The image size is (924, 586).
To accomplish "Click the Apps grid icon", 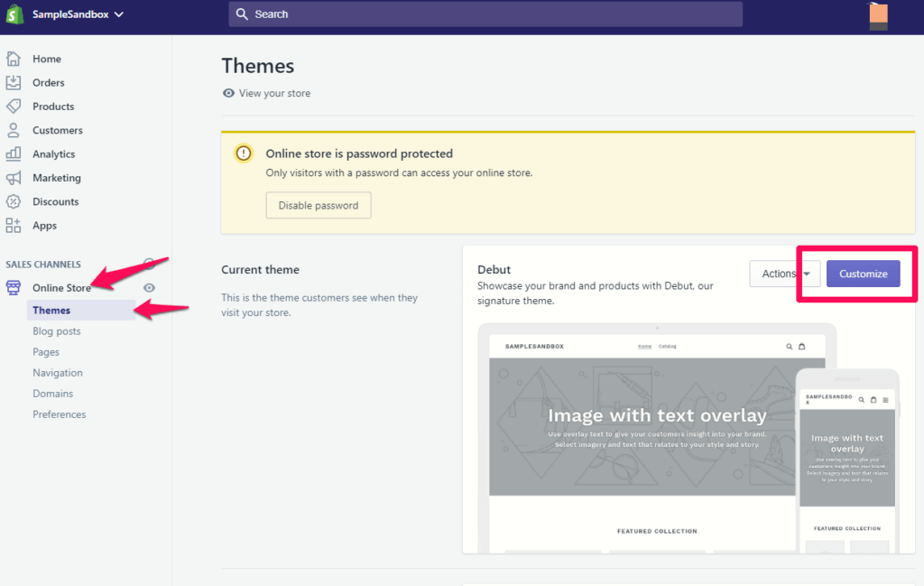I will pyautogui.click(x=14, y=225).
